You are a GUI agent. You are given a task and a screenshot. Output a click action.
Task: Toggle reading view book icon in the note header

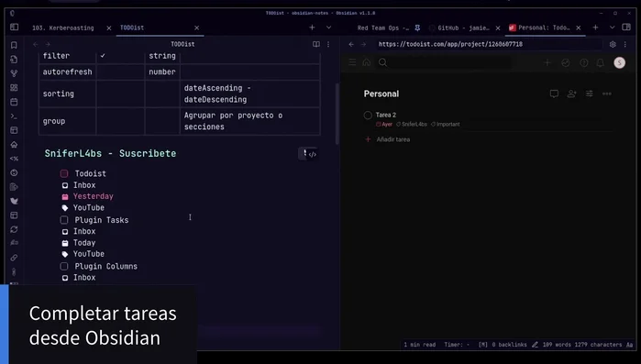pyautogui.click(x=316, y=44)
